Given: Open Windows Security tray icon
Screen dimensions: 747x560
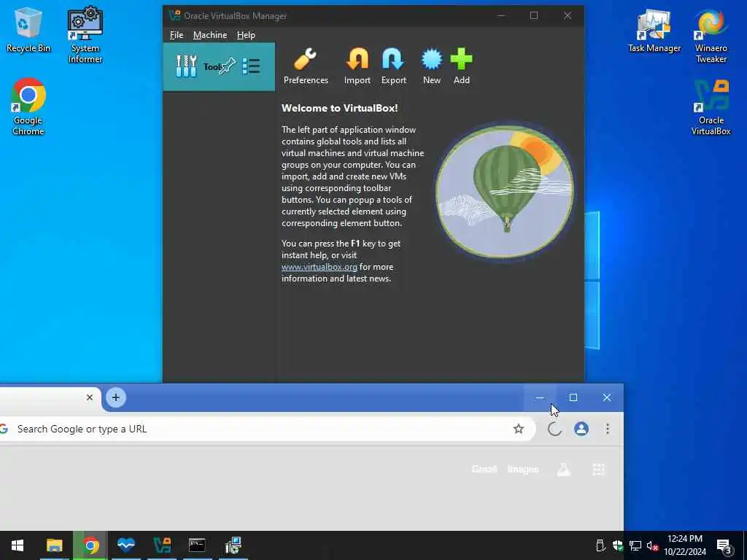Looking at the screenshot, I should (618, 545).
